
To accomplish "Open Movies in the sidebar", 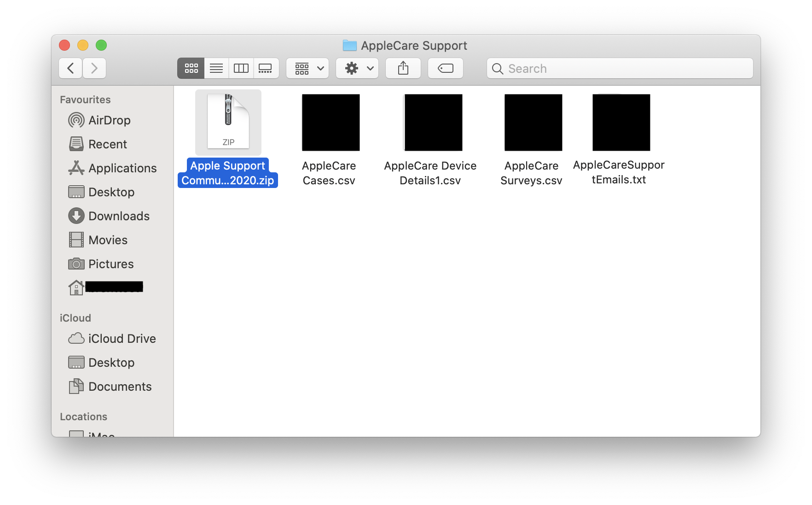I will pyautogui.click(x=98, y=240).
